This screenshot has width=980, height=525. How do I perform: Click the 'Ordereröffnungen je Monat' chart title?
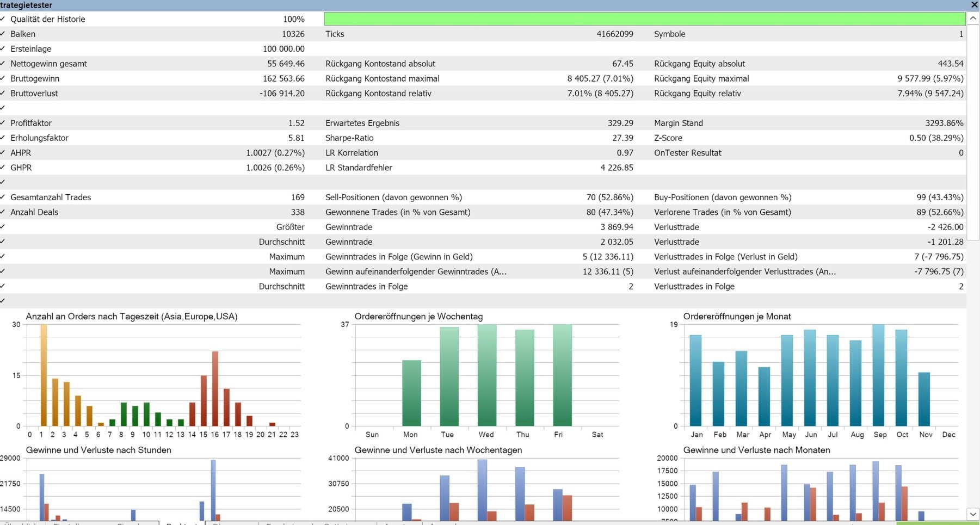click(x=737, y=317)
